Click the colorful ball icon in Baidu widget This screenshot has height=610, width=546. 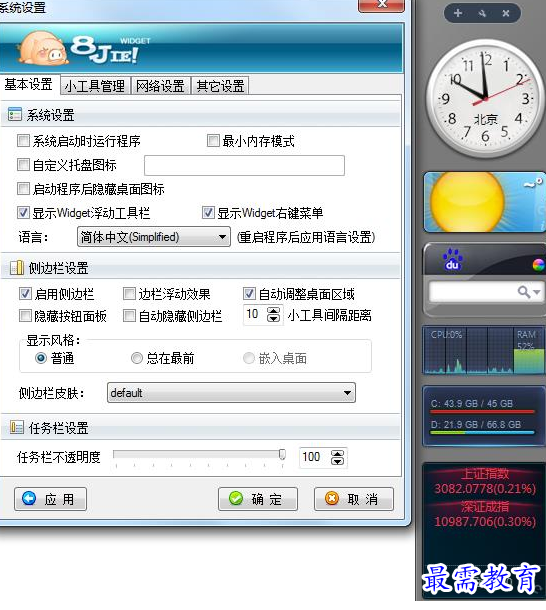pos(538,265)
